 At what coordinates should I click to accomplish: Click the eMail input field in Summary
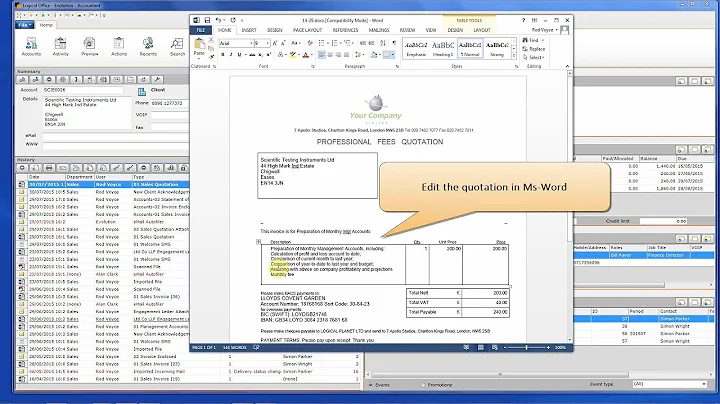[116, 136]
